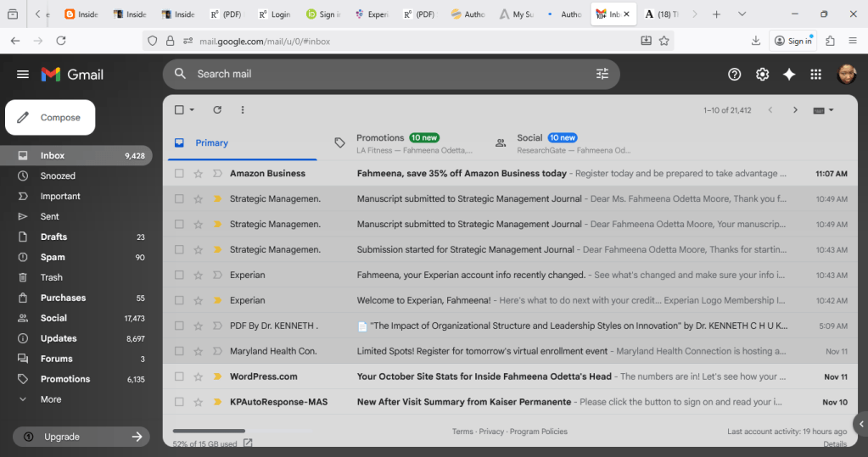
Task: Open the PDF attachment icon in Dr. KENNETH email
Action: (362, 326)
